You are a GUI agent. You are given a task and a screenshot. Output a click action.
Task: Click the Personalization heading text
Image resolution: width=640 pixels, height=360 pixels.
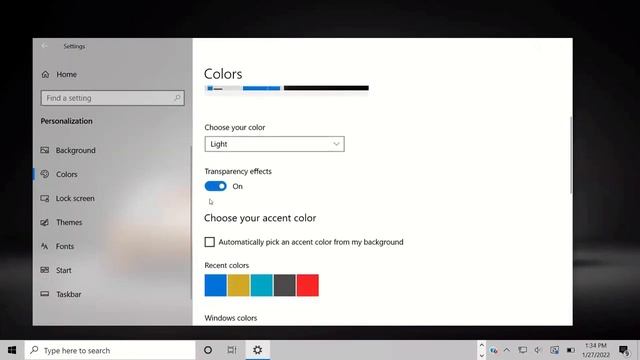(67, 121)
